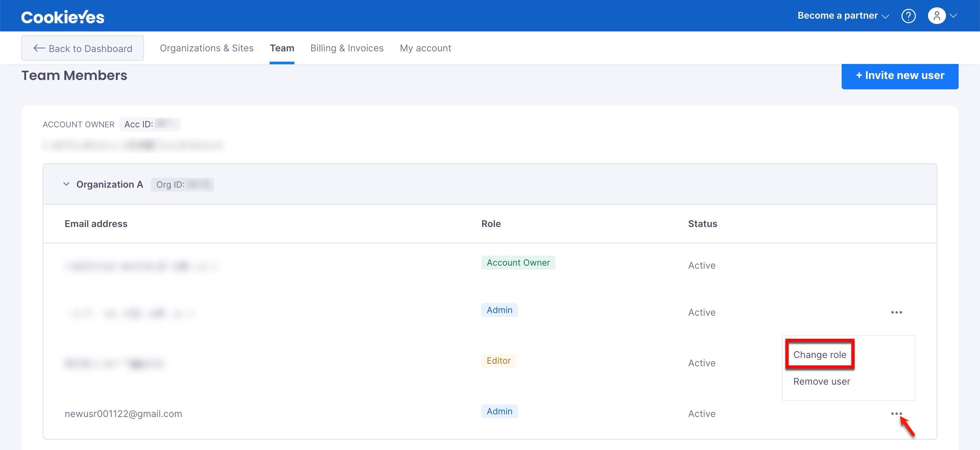Click the Email address column header

pyautogui.click(x=96, y=224)
